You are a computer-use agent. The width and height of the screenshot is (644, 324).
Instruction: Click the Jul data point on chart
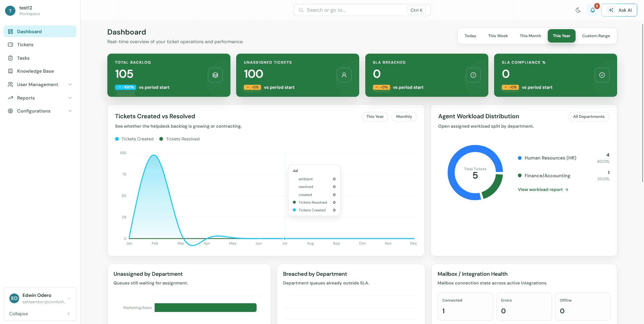pyautogui.click(x=284, y=239)
